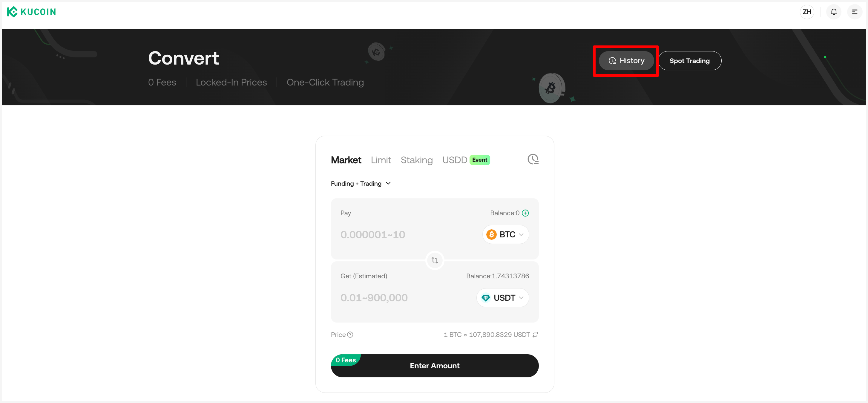This screenshot has height=403, width=868.
Task: Select the USDD Event tab
Action: pos(465,160)
